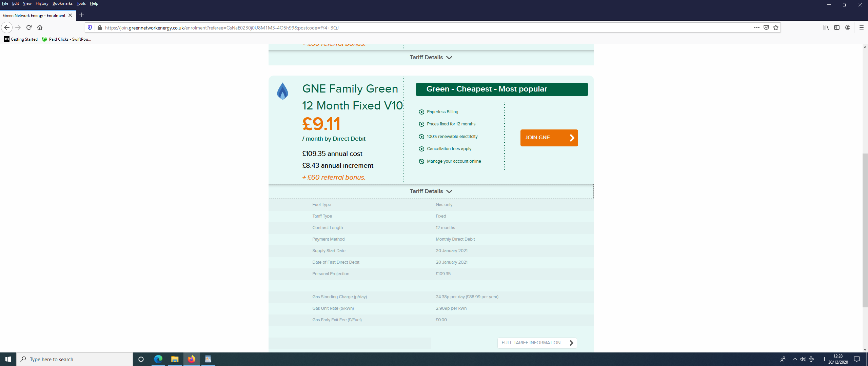Open Windows Start menu

(x=8, y=359)
